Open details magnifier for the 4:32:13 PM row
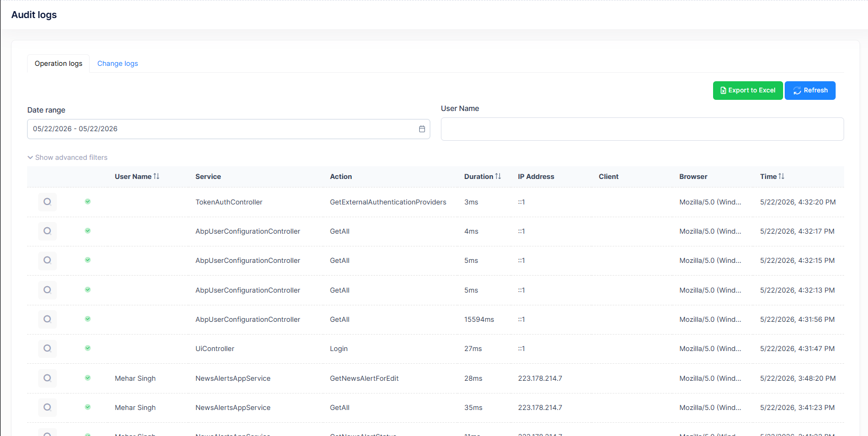The height and width of the screenshot is (436, 868). [x=47, y=290]
